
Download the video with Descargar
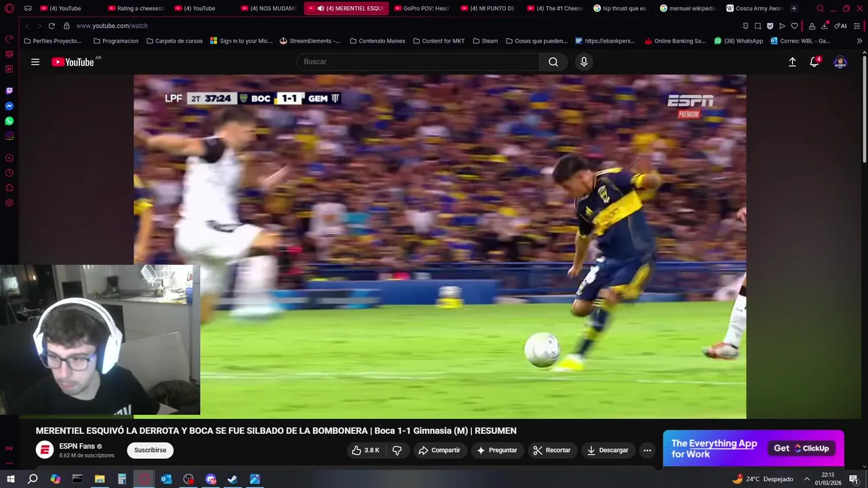[x=608, y=450]
